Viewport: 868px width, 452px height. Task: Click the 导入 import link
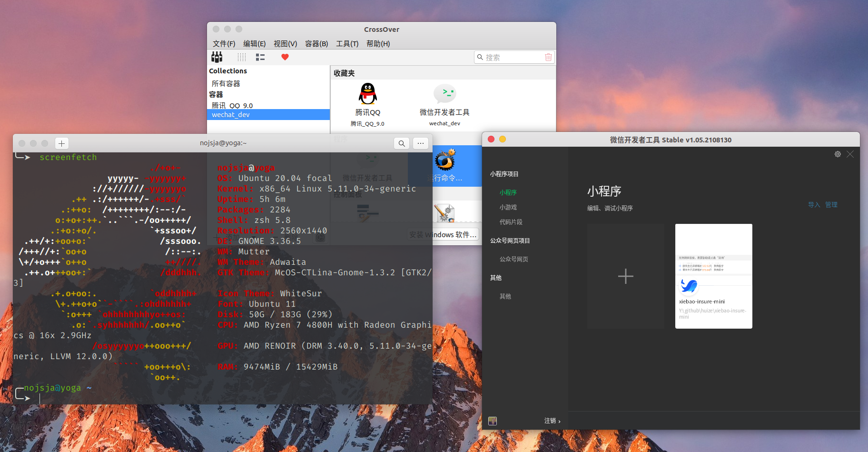coord(814,204)
